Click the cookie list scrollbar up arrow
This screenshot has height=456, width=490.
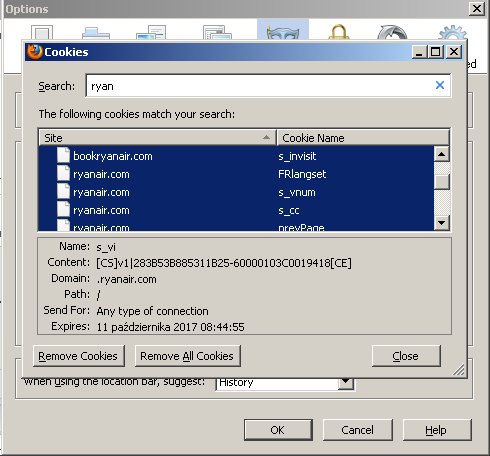[x=442, y=154]
